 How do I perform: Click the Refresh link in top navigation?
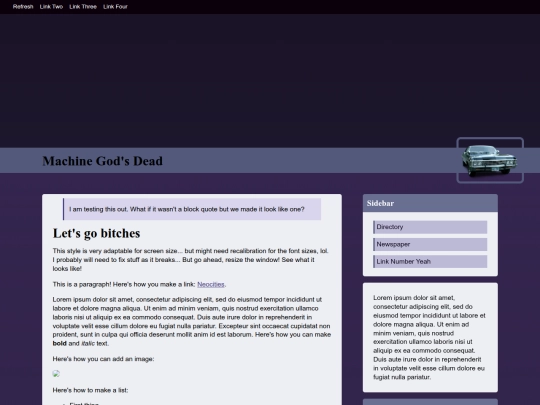[x=23, y=7]
